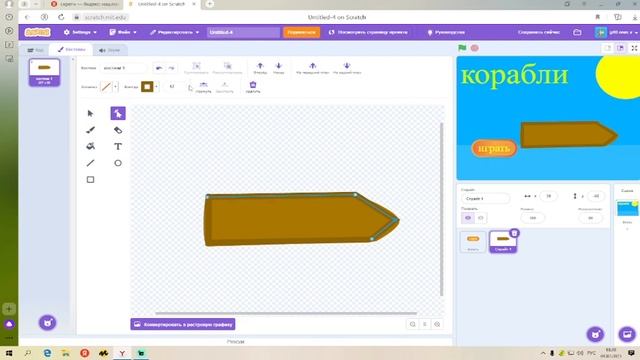Image resolution: width=640 pixels, height=360 pixels.
Task: Ungroup the selected shapes
Action: pyautogui.click(x=227, y=68)
